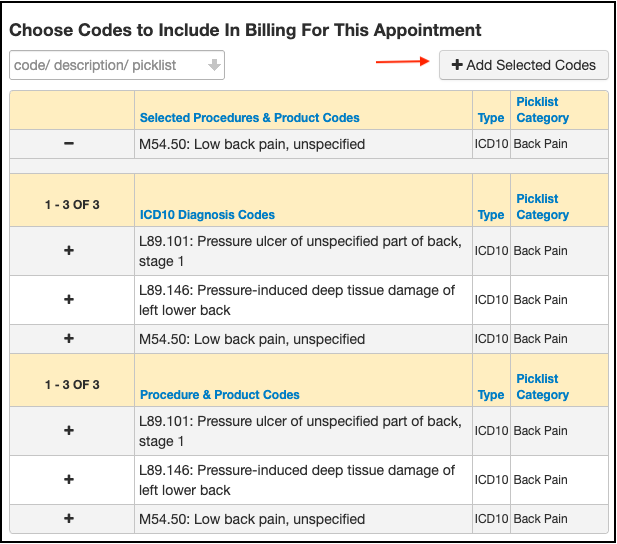This screenshot has width=617, height=544.
Task: Sort by ICD10 Diagnosis Codes header
Action: coord(207,215)
